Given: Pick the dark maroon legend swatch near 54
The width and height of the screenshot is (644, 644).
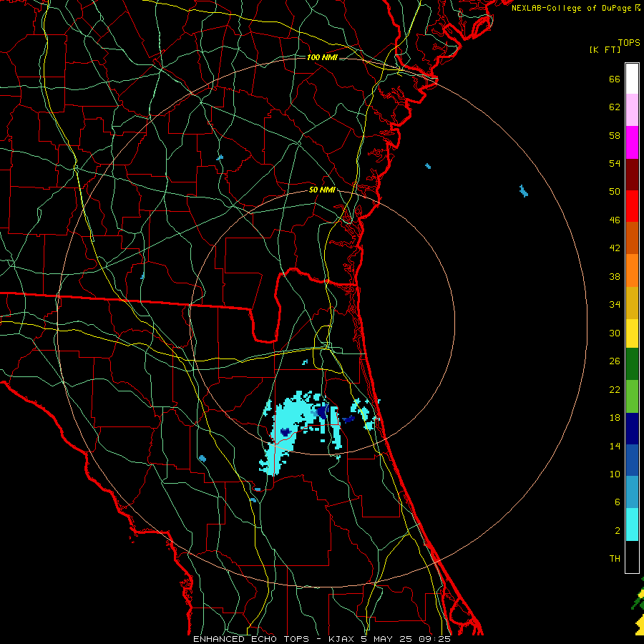Looking at the screenshot, I should [632, 174].
